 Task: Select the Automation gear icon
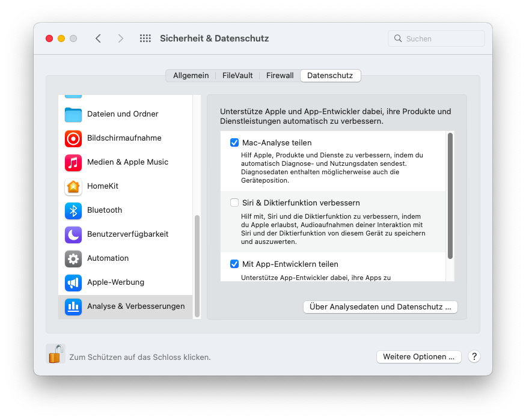click(73, 258)
